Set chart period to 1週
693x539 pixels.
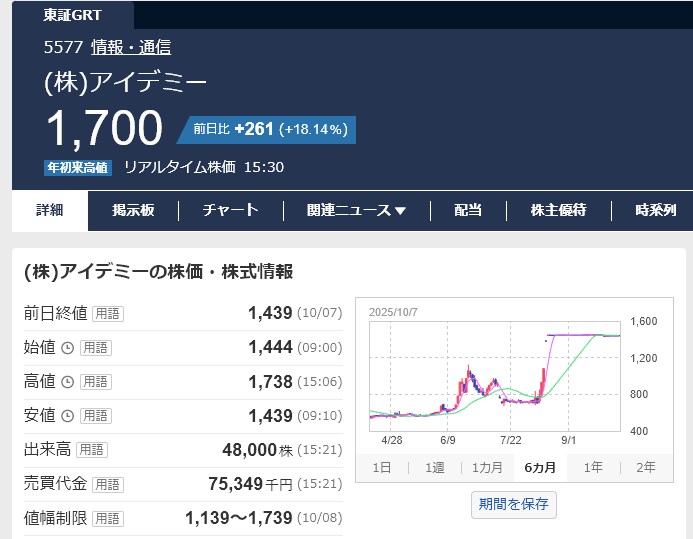tap(435, 467)
